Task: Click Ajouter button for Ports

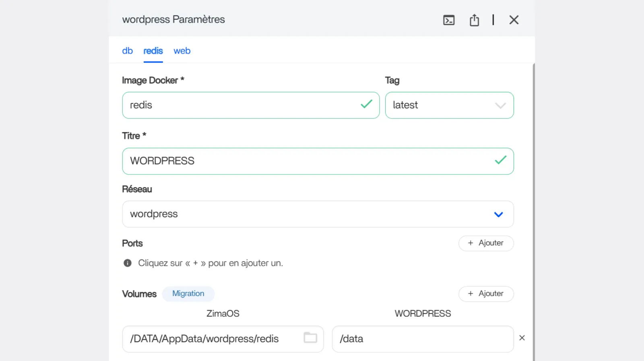Action: (x=486, y=243)
